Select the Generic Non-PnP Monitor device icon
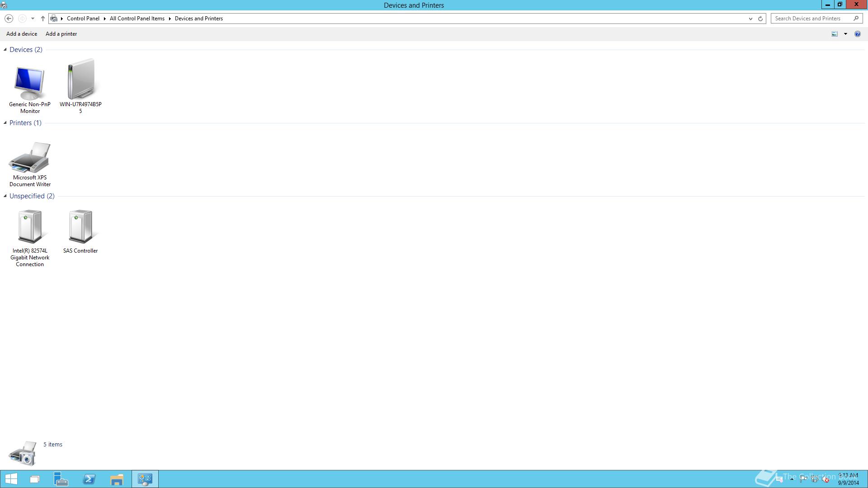 (29, 83)
